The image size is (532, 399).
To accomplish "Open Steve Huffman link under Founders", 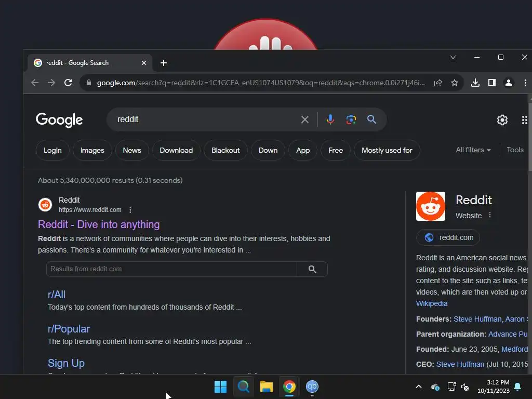I will [x=477, y=320].
